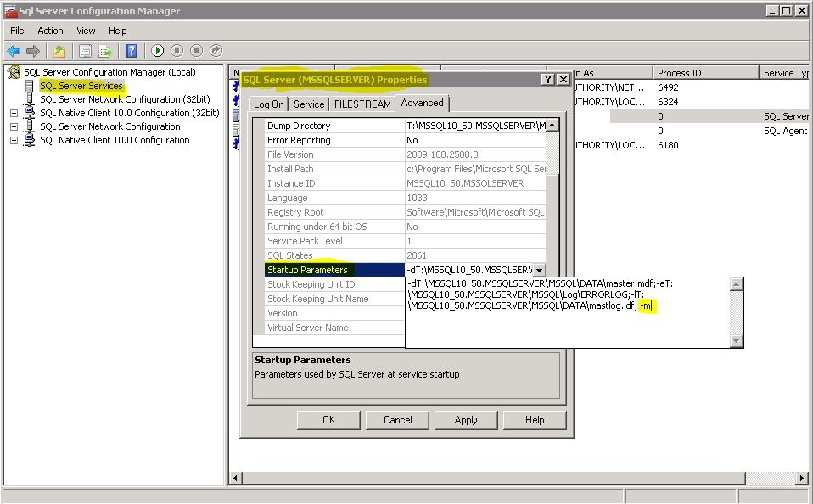Click the horizontal scrollbar right arrow
This screenshot has height=504, width=813.
coord(802,478)
